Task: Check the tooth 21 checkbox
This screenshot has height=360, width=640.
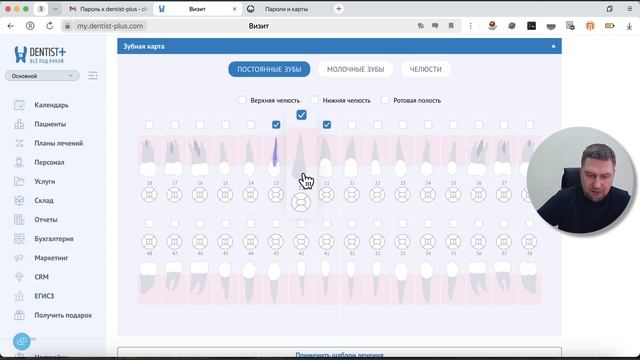Action: pyautogui.click(x=352, y=124)
